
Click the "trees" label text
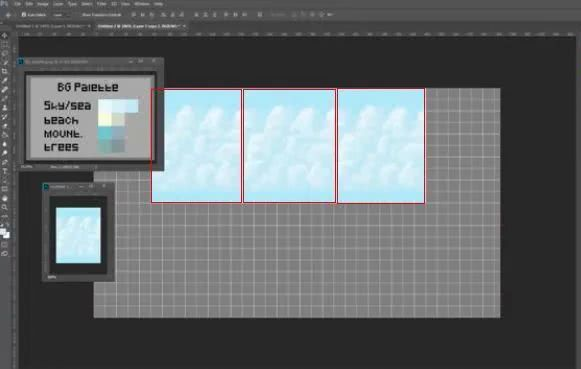[61, 147]
